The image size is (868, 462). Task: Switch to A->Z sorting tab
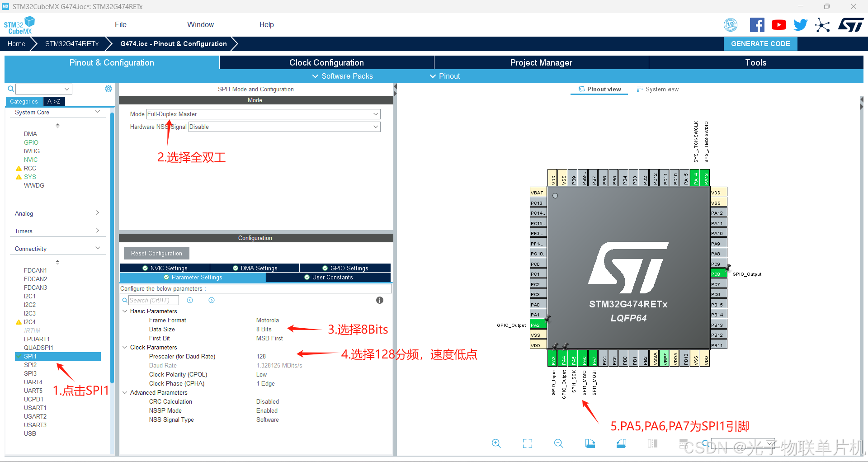click(54, 101)
